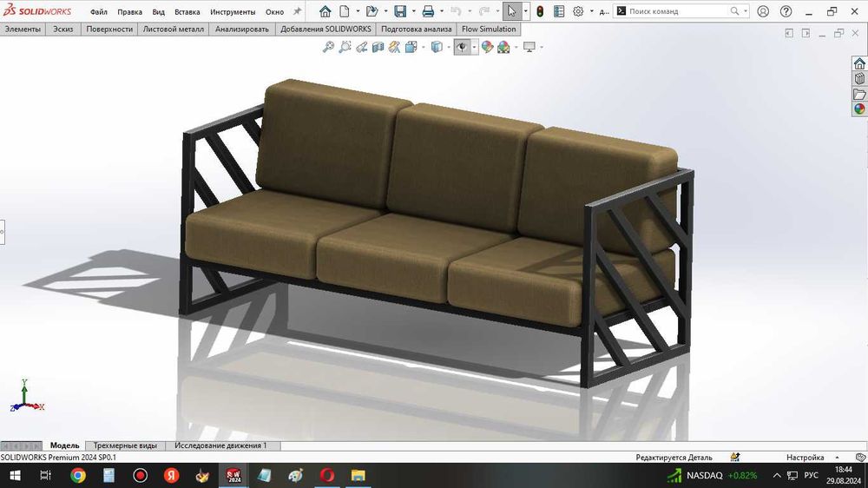Click Apply Scene icon
The image size is (868, 488).
click(503, 47)
